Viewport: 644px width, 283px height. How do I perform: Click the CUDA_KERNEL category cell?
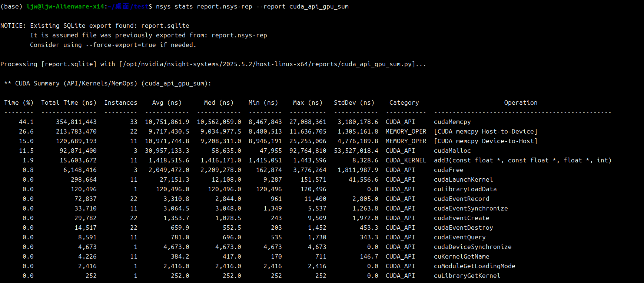coord(406,160)
